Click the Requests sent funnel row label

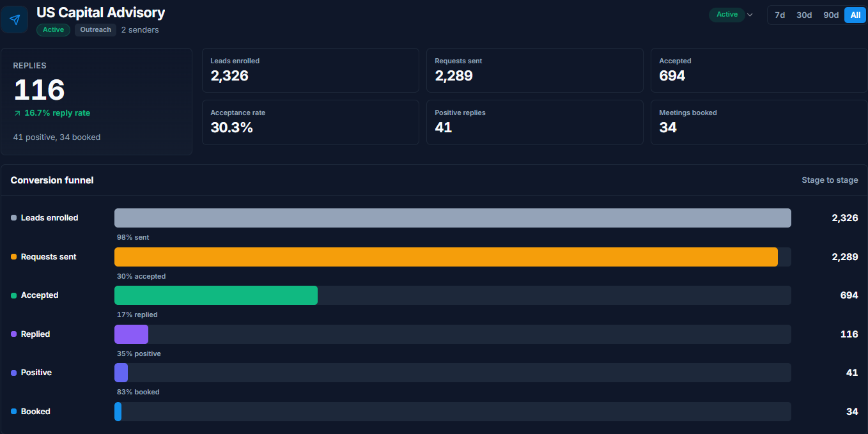point(49,257)
